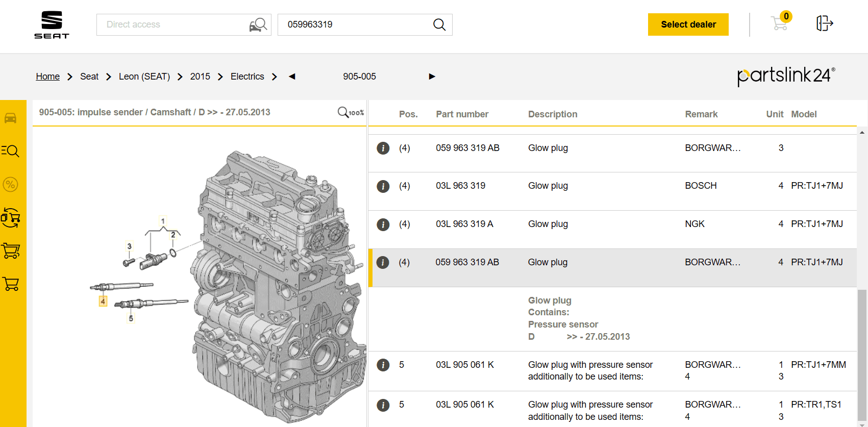Click the BOSCH remark cell
868x427 pixels.
click(701, 186)
